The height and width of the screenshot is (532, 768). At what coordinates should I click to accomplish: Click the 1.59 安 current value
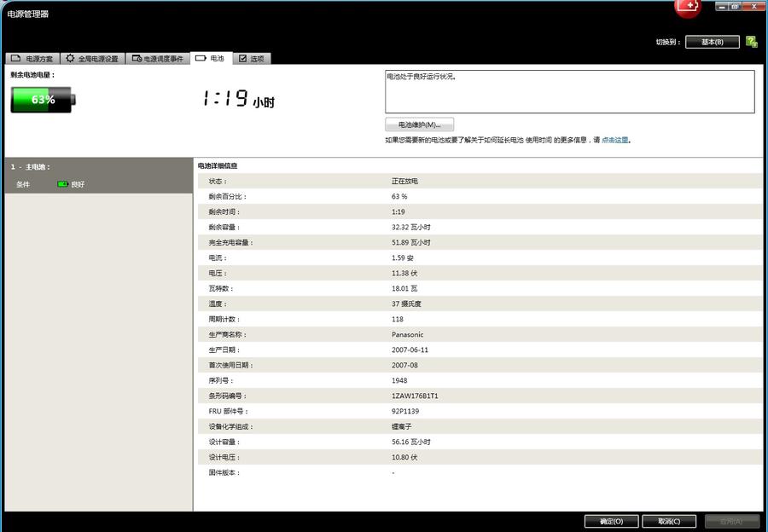[402, 258]
